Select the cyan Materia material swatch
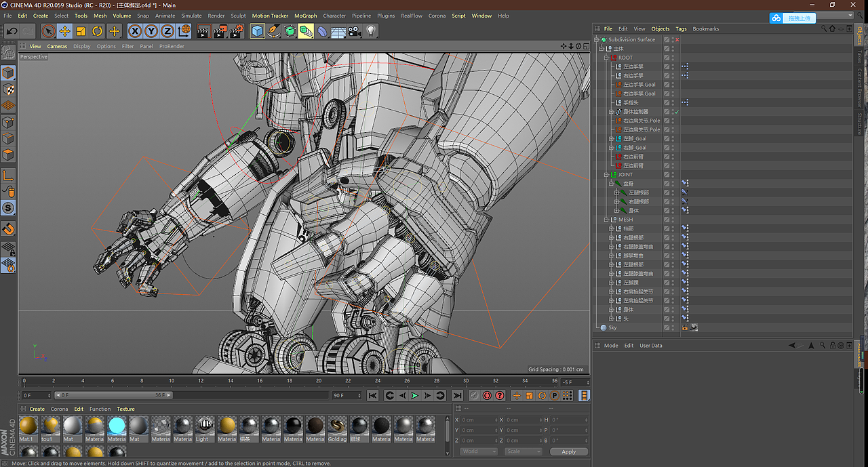868x467 pixels. point(117,428)
